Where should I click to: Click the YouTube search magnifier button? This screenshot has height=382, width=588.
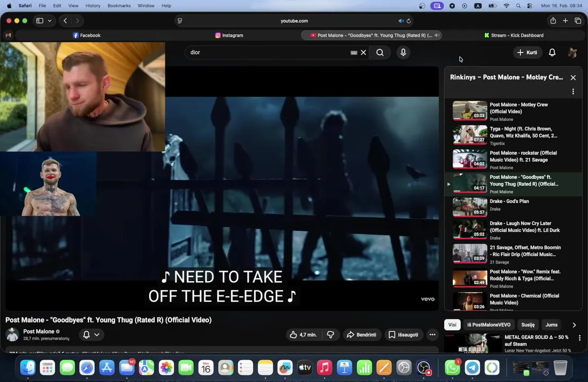coord(380,53)
